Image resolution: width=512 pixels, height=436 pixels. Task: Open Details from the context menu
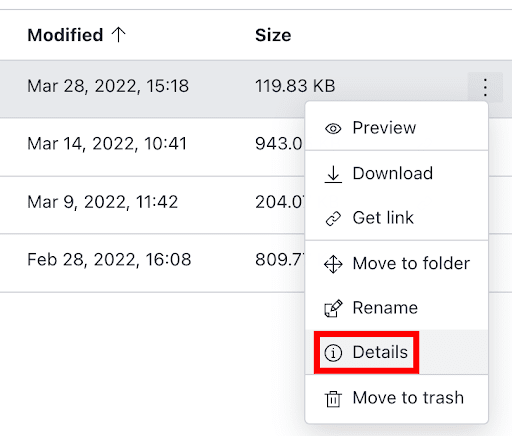[x=397, y=352]
